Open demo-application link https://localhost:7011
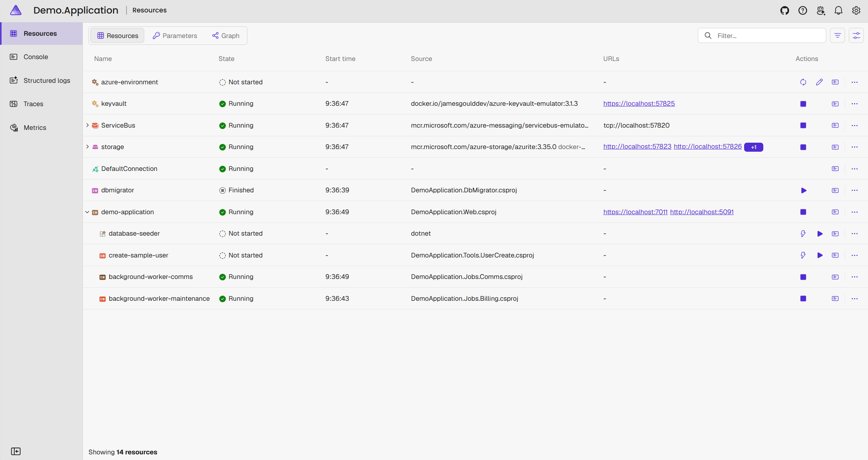The image size is (868, 460). point(635,212)
